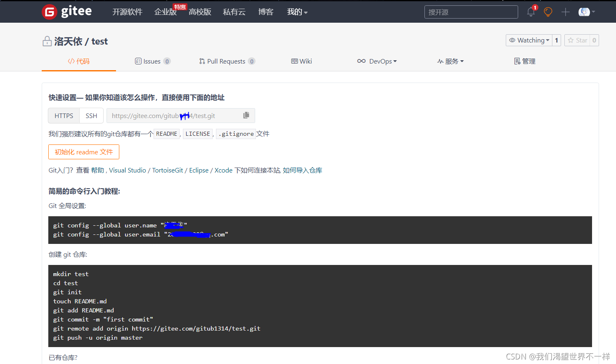Go to 博客 in the top navigation
616x364 pixels.
point(266,12)
